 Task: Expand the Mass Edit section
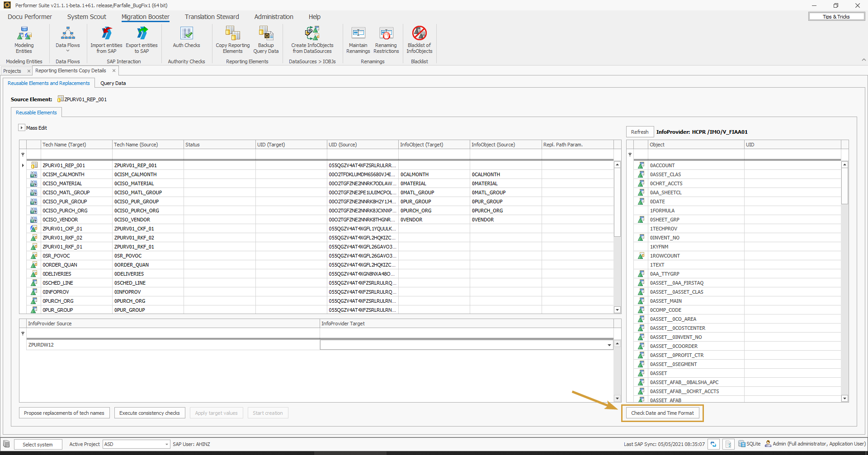[x=21, y=128]
